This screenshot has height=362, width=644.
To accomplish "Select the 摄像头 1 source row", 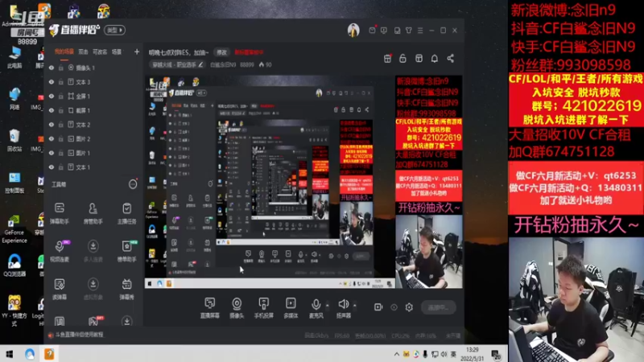I will (x=93, y=68).
